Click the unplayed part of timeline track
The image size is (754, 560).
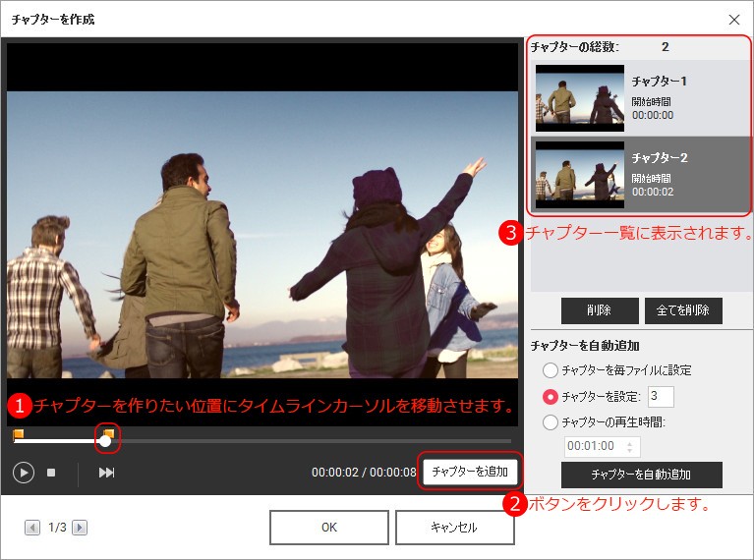pos(311,441)
